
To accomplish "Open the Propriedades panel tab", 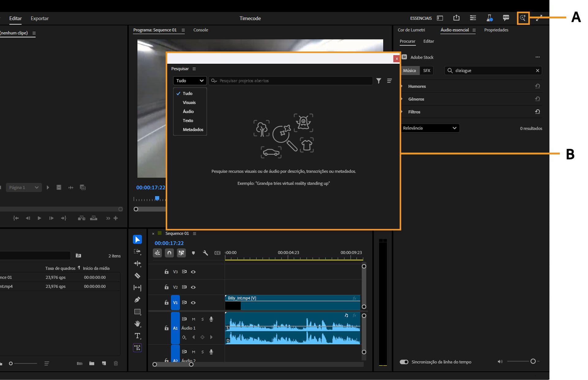I will pos(496,30).
